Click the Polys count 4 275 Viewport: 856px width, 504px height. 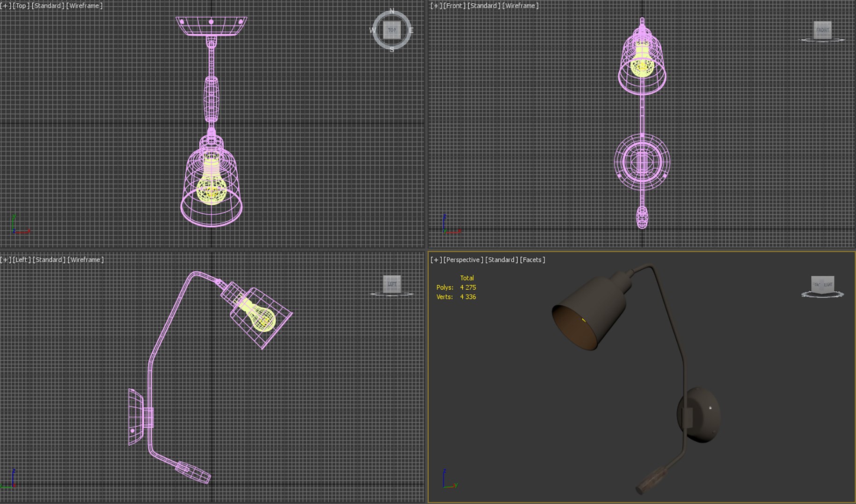[468, 287]
